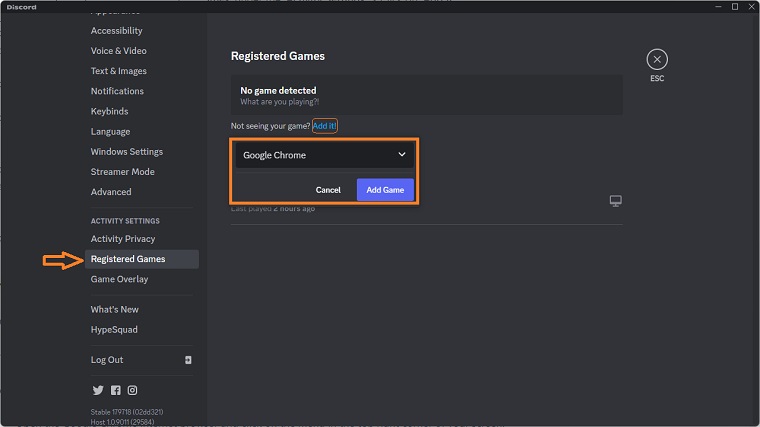Click the Twitter icon in sidebar
The image size is (760, 427).
click(98, 390)
